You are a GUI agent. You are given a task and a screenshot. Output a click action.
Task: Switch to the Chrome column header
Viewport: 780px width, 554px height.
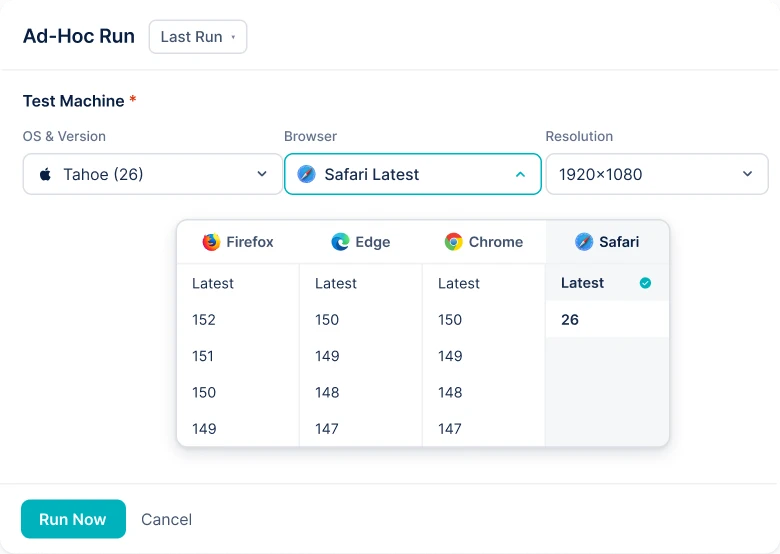(x=484, y=242)
